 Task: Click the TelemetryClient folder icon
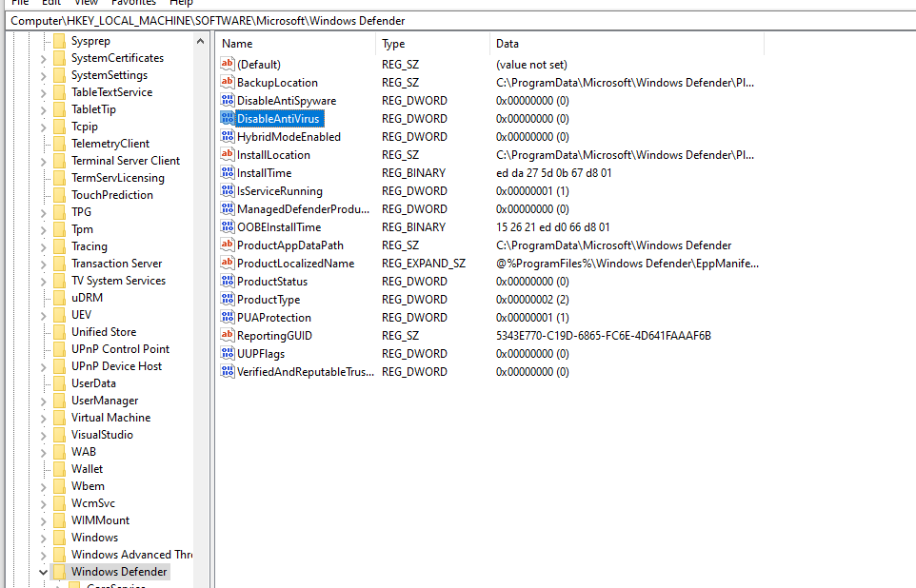point(59,144)
